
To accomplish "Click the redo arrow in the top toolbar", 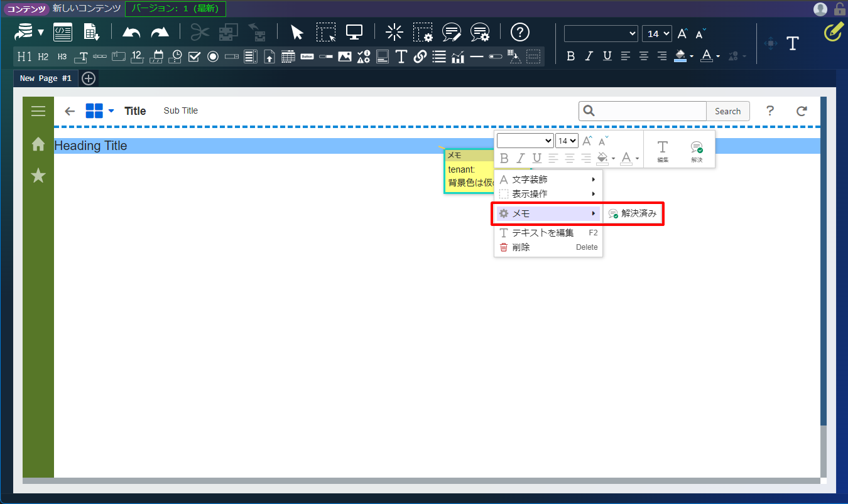I will coord(160,32).
